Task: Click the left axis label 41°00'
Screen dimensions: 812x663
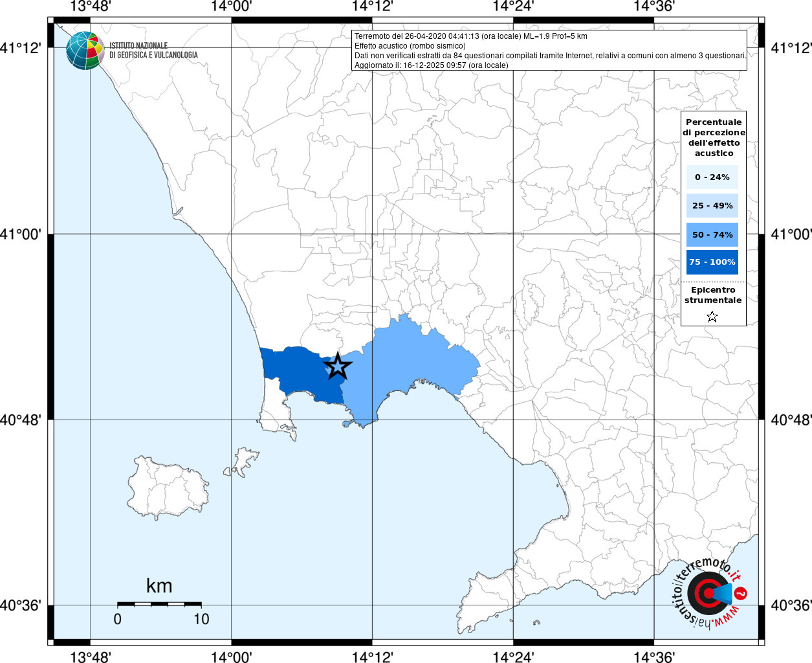Action: [x=21, y=234]
